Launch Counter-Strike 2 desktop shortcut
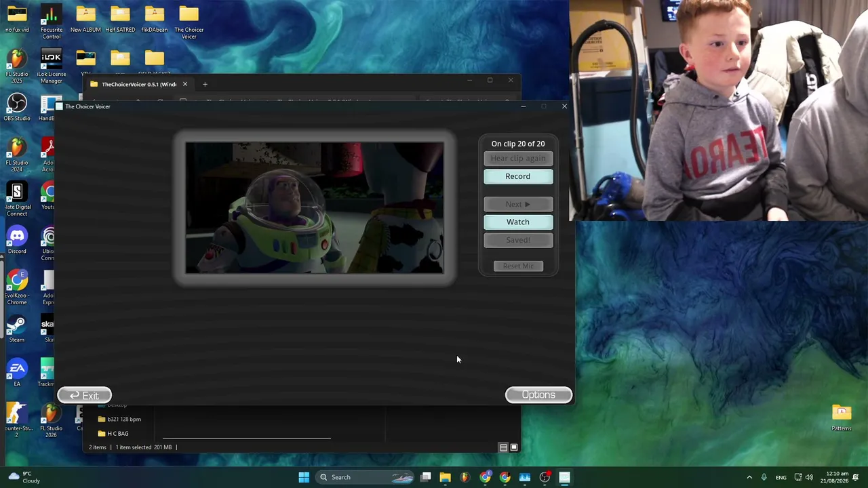 click(x=17, y=420)
